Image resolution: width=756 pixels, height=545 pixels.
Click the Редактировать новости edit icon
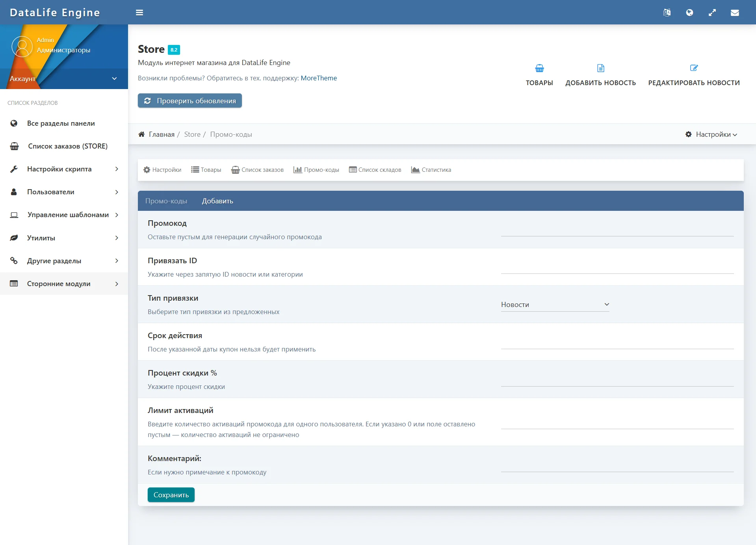tap(694, 68)
